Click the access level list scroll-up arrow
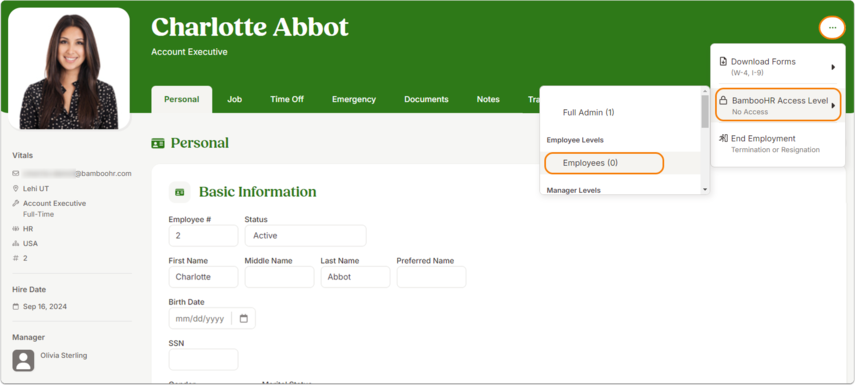Screen dimensions: 855x385 click(x=705, y=91)
